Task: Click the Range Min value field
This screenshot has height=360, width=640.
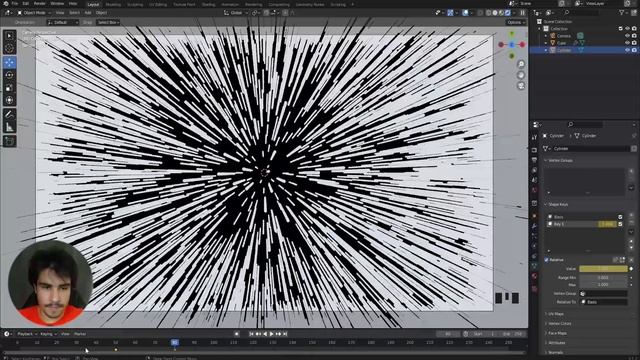Action: click(603, 278)
